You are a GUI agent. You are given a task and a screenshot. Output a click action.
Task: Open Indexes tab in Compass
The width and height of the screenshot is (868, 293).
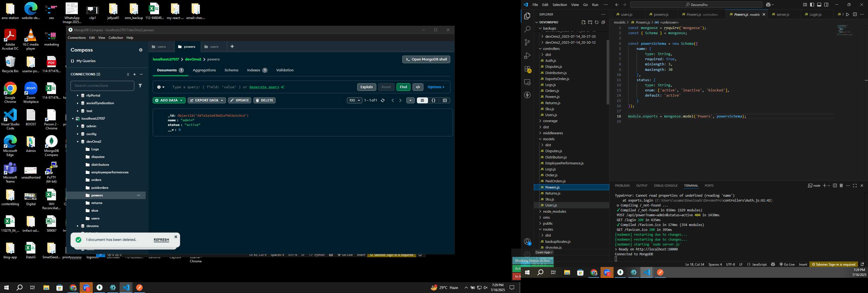257,70
